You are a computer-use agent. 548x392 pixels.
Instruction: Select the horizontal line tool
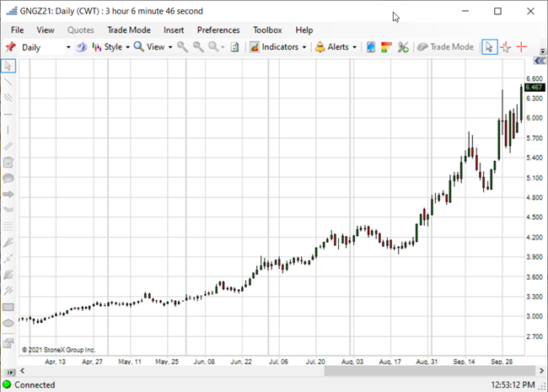coord(8,114)
